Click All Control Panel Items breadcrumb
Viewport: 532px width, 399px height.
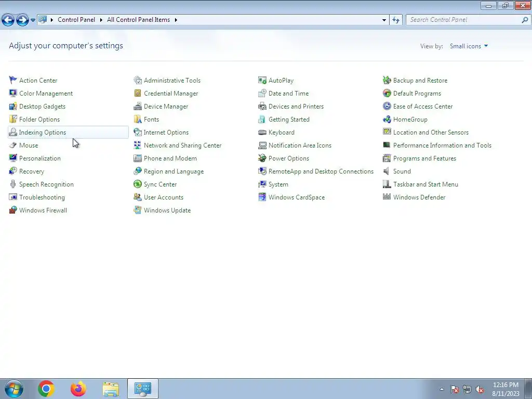click(138, 20)
